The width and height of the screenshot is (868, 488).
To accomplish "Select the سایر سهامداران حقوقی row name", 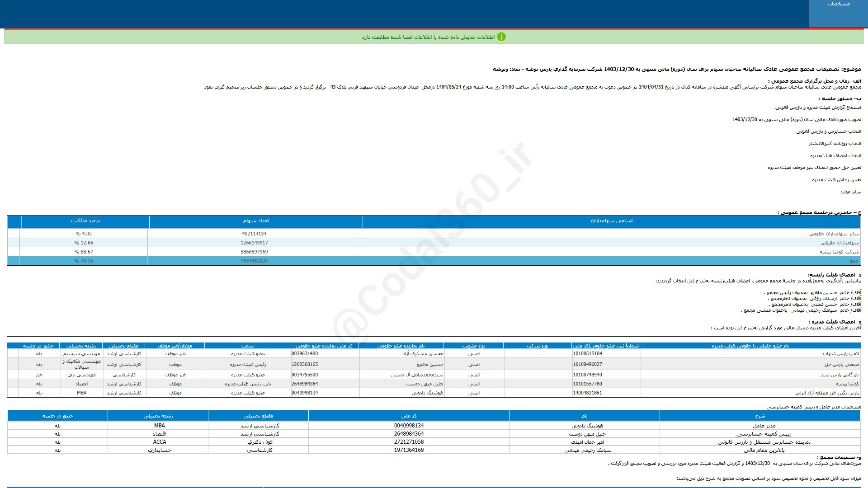I will [x=834, y=234].
